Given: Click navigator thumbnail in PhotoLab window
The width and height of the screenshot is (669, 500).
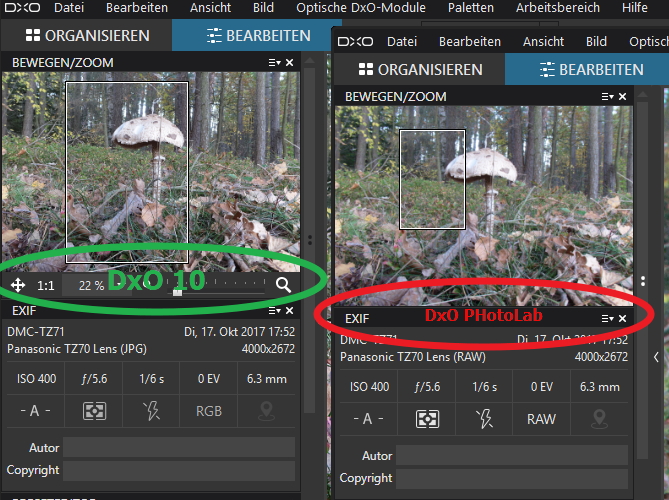Looking at the screenshot, I should [484, 206].
